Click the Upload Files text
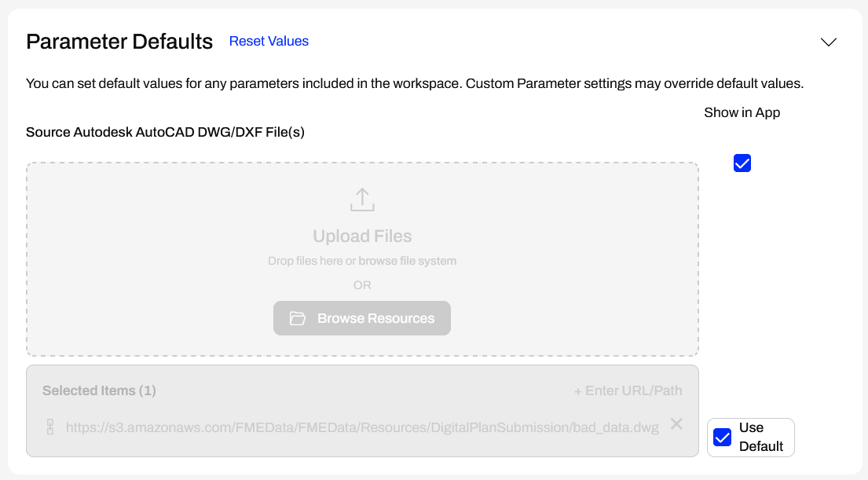Viewport: 868px width, 480px height. click(x=362, y=236)
